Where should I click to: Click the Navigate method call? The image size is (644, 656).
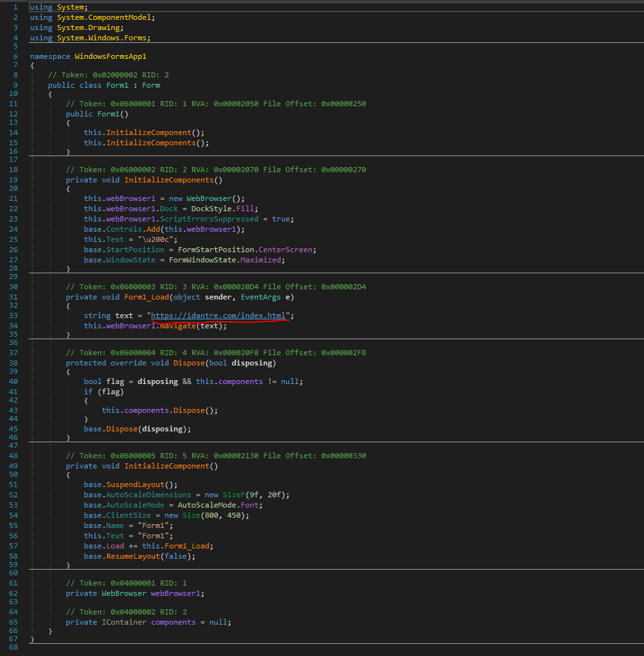click(x=177, y=326)
